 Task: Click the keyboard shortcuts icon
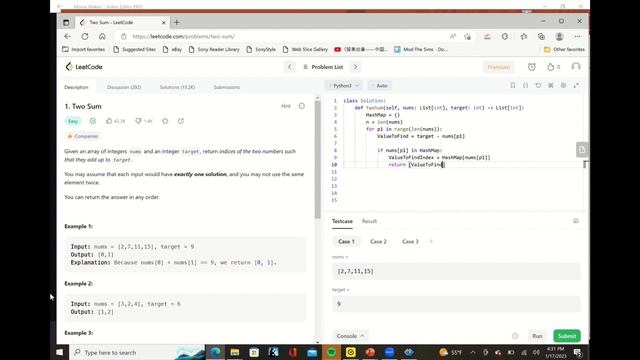click(x=551, y=85)
